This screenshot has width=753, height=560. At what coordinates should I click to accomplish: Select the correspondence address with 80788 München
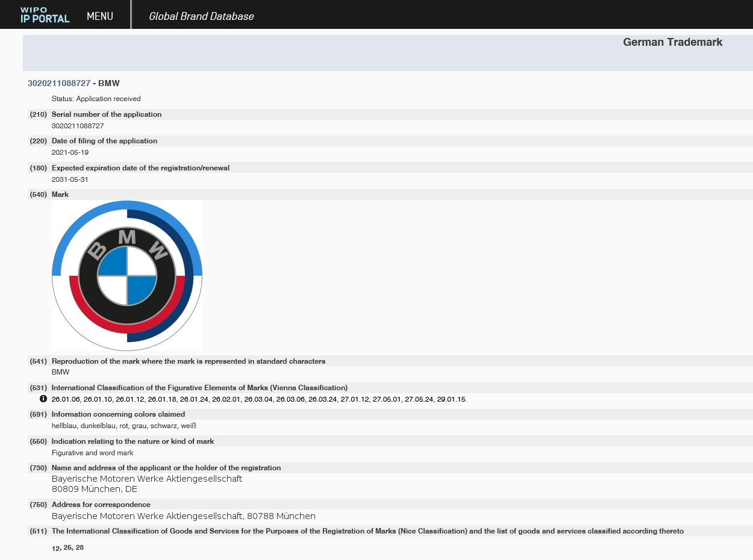click(x=184, y=516)
